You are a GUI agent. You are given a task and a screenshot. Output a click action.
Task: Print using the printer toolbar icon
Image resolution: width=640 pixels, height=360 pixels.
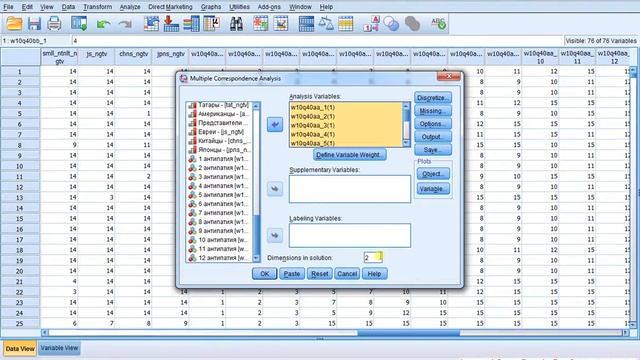(54, 24)
